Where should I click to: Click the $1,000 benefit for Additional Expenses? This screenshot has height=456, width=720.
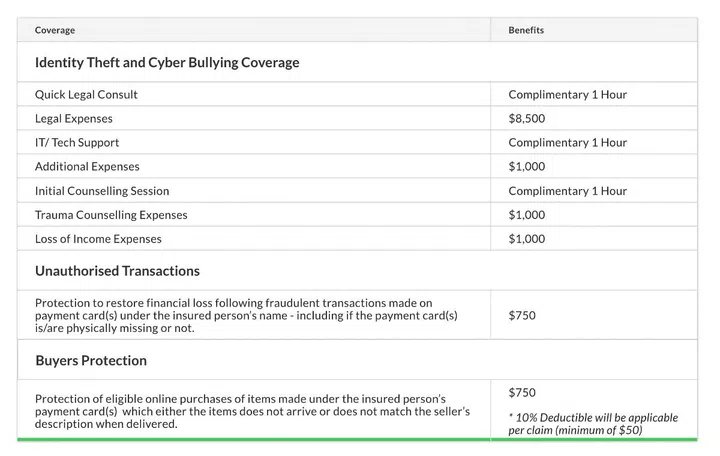(x=526, y=167)
